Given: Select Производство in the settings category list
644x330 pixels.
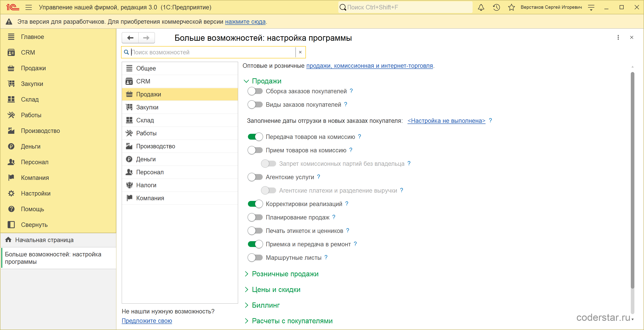Looking at the screenshot, I should tap(180, 146).
